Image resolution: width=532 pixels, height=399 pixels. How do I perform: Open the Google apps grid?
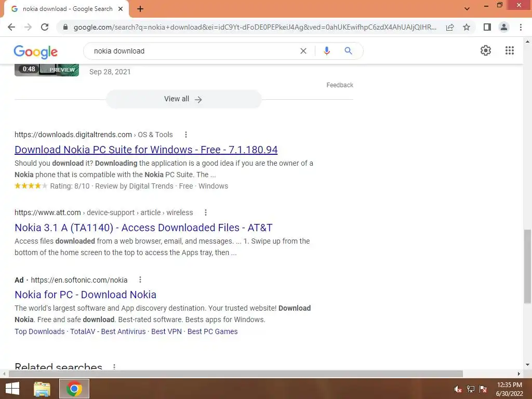click(x=509, y=50)
